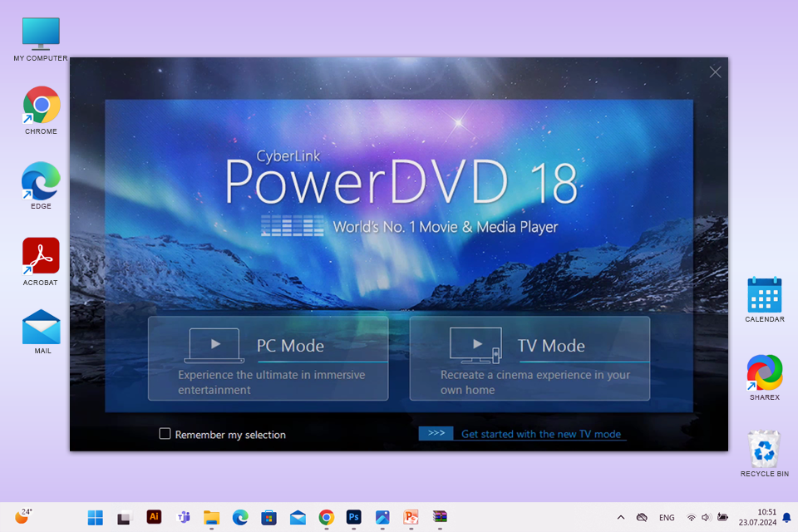Open WinRAR from taskbar

[x=440, y=518]
